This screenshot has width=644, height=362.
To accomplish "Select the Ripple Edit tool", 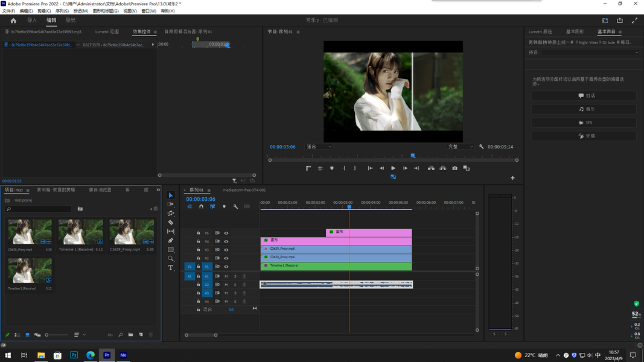I will click(171, 213).
